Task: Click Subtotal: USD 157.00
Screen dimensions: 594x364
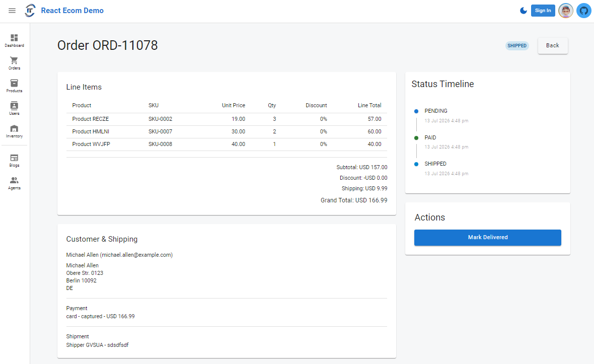Action: tap(362, 167)
